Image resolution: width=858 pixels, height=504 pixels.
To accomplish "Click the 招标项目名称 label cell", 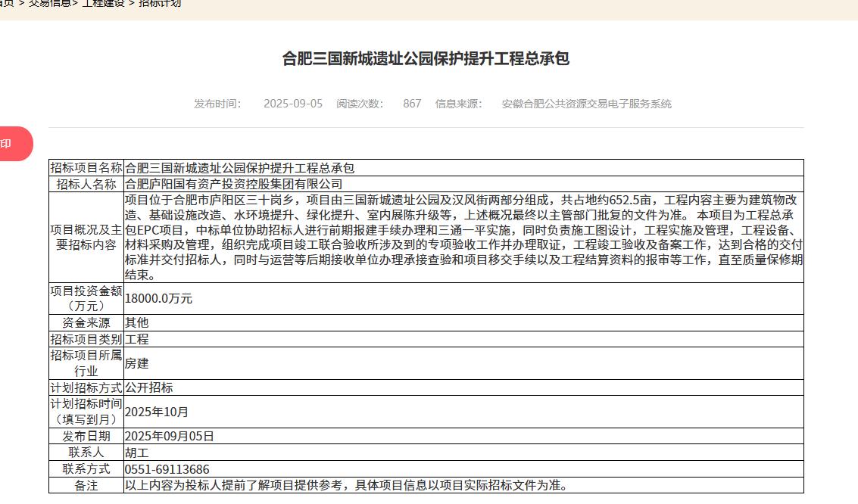I will click(x=86, y=168).
